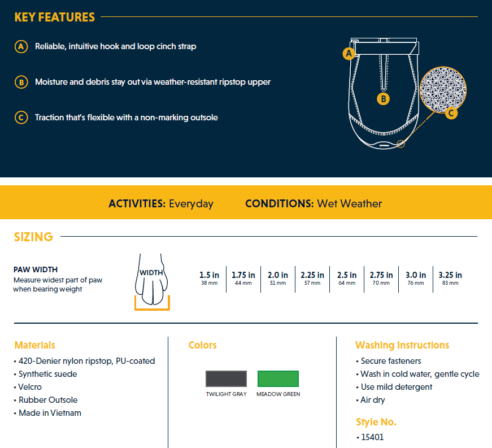Click 'Moisture and debris stay out' feature text
The width and height of the screenshot is (492, 448).
153,82
